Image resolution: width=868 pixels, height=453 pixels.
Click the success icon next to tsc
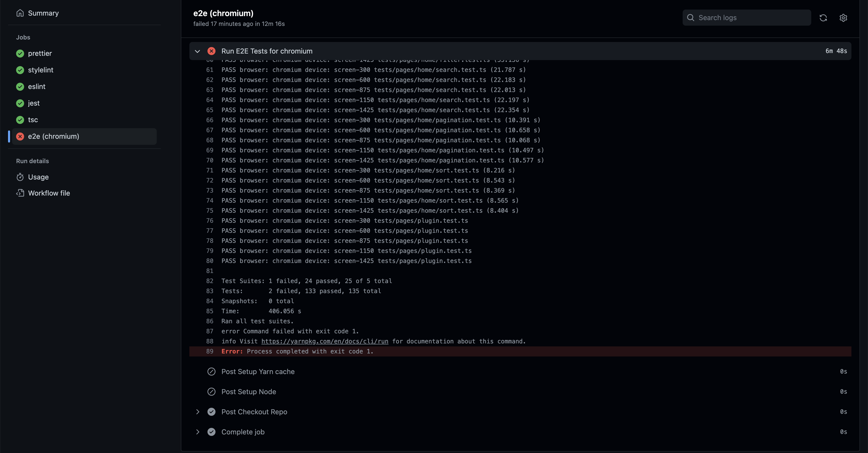[20, 119]
